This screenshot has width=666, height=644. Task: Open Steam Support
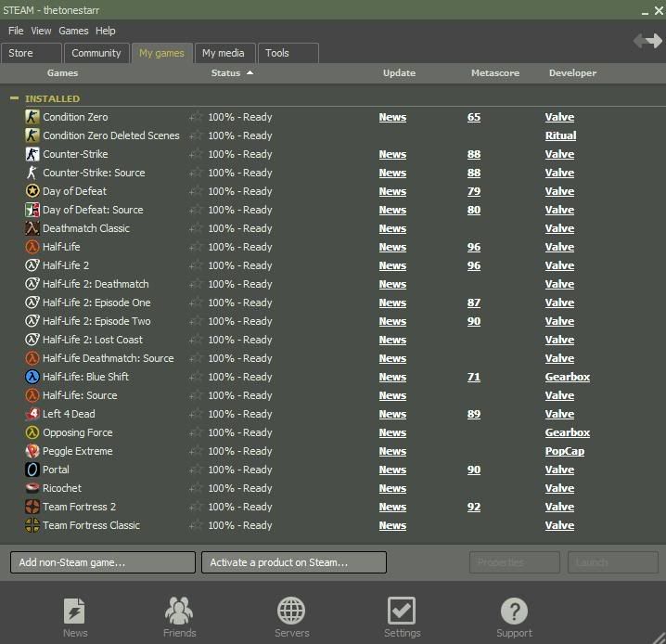[514, 617]
